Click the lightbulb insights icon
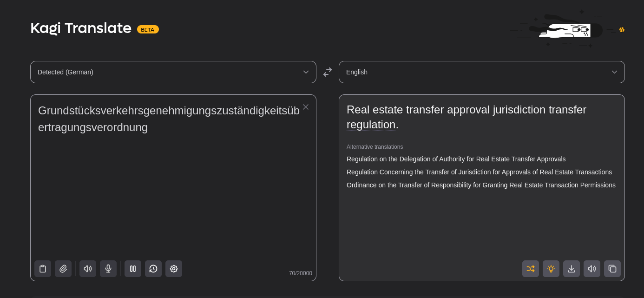 [x=551, y=269]
